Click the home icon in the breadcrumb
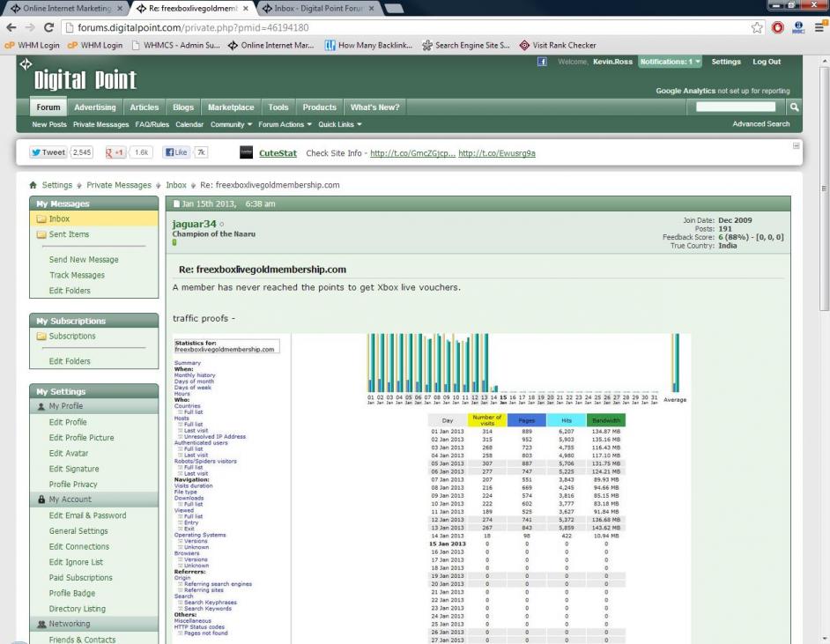 tap(33, 185)
